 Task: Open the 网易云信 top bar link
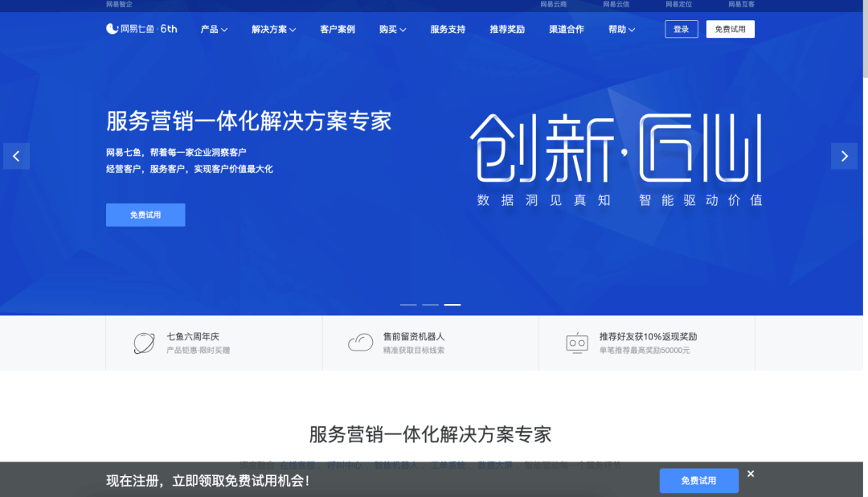[x=616, y=5]
